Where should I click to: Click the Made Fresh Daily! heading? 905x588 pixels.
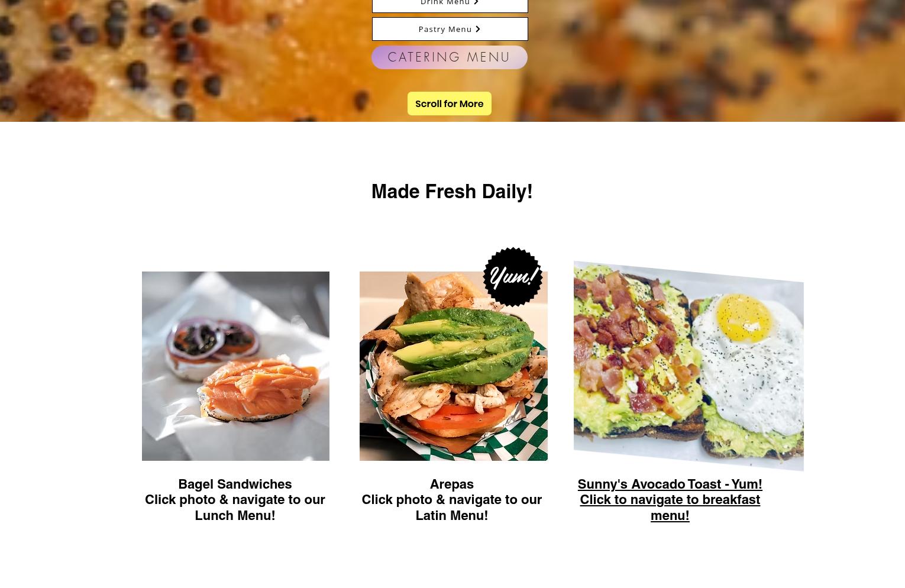point(452,191)
